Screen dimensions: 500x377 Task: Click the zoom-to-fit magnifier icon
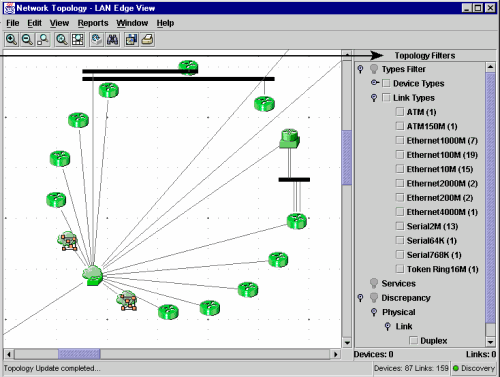pos(62,40)
